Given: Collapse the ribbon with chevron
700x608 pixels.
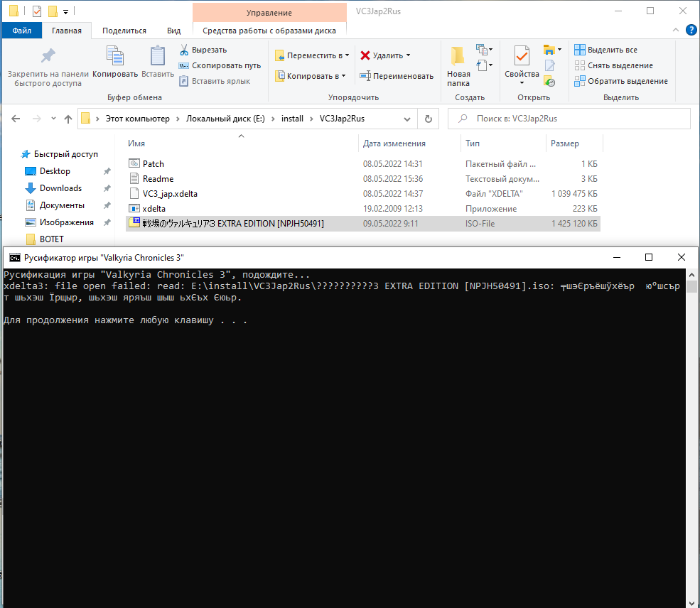Looking at the screenshot, I should 675,30.
